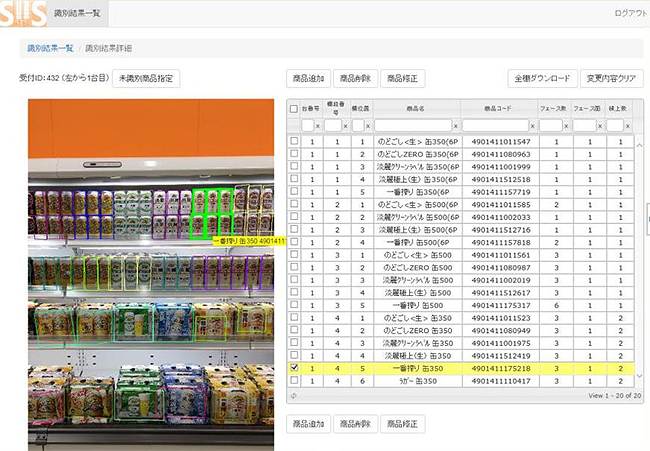650x451 pixels.
Task: Focus the 商品コード filter input field
Action: pos(495,126)
